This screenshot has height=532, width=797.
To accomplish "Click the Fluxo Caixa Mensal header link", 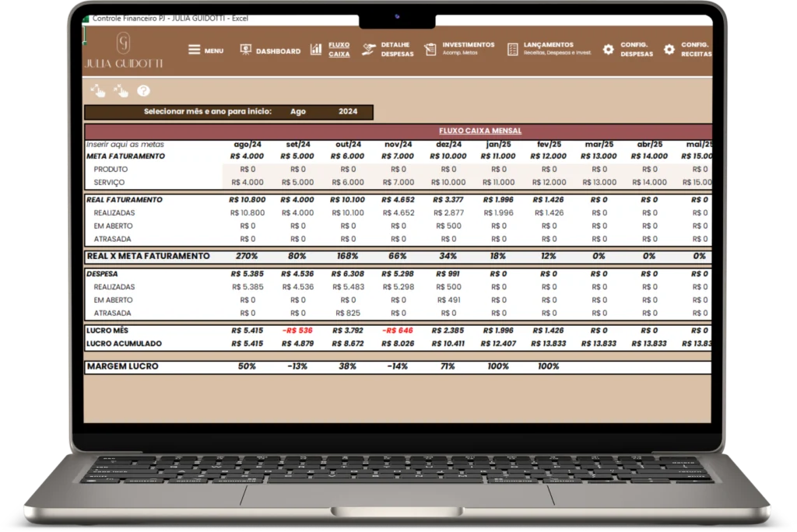I will 479,131.
